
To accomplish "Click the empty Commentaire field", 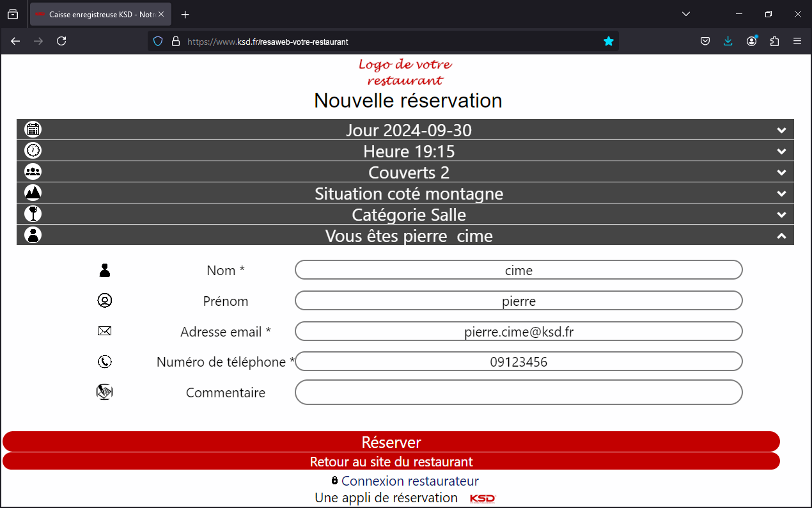I will coord(519,392).
